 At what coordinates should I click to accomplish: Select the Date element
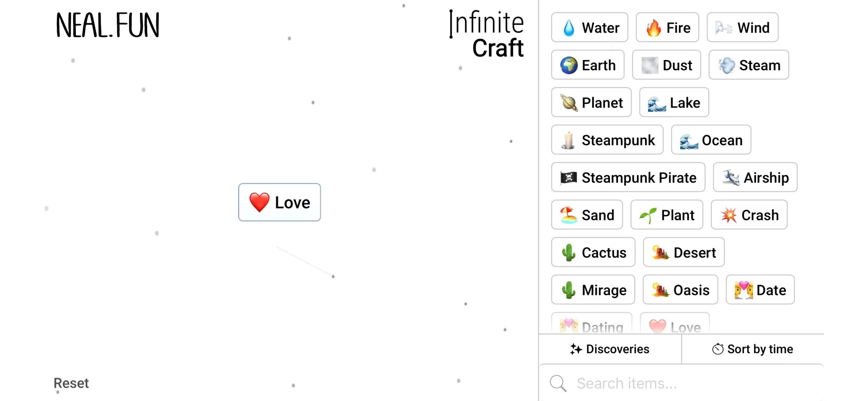(x=761, y=290)
